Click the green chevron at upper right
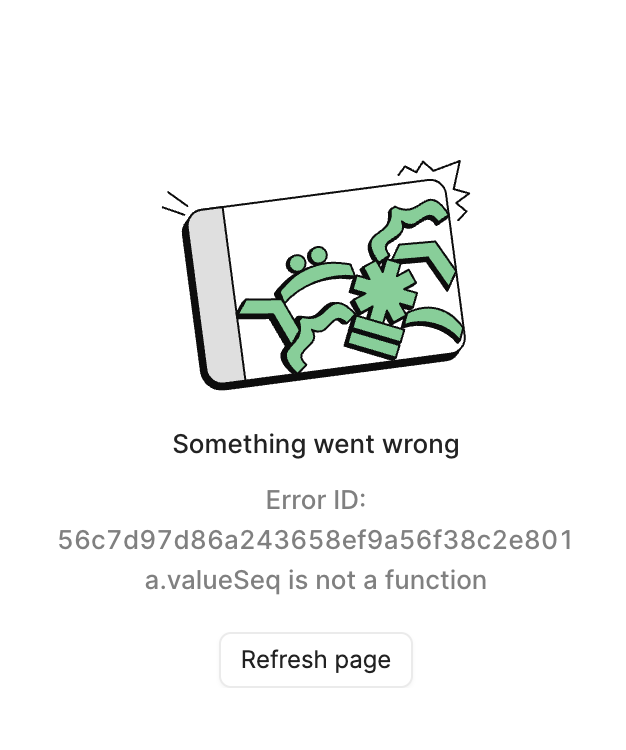 [427, 263]
